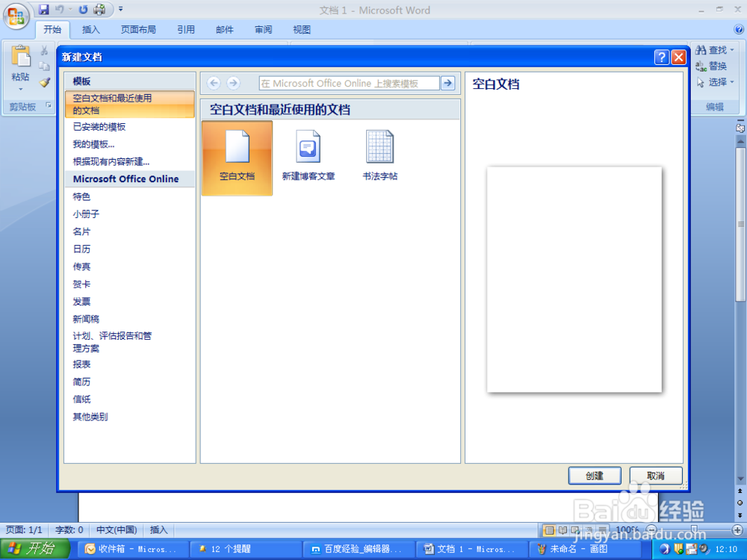Open the Select (选择) dropdown

tap(715, 82)
